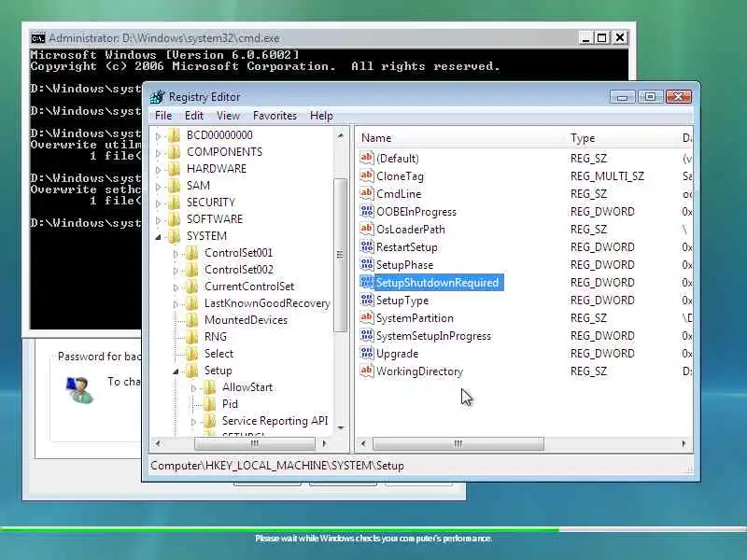Click the BCD00000000 folder icon
Screen dimensions: 747x560
(x=175, y=135)
